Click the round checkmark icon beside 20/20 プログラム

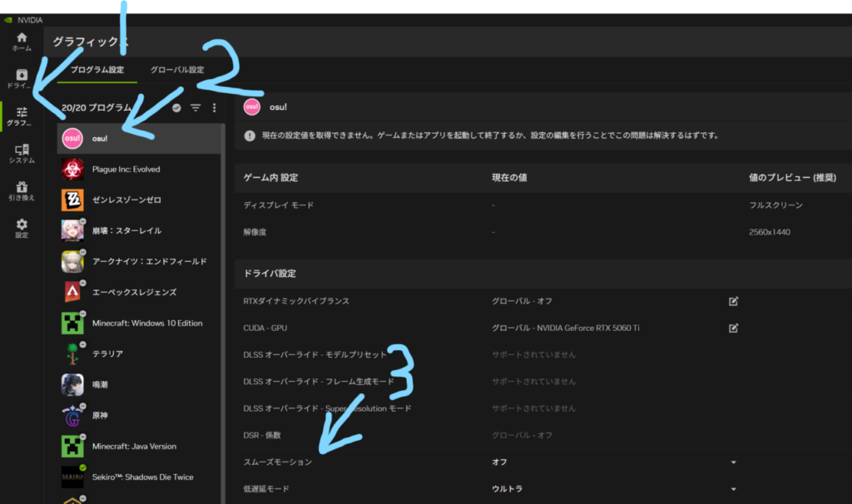[176, 107]
